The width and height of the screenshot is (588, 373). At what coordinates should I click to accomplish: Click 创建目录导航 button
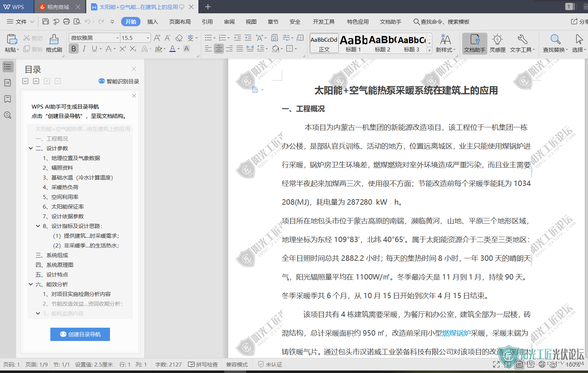[80, 334]
